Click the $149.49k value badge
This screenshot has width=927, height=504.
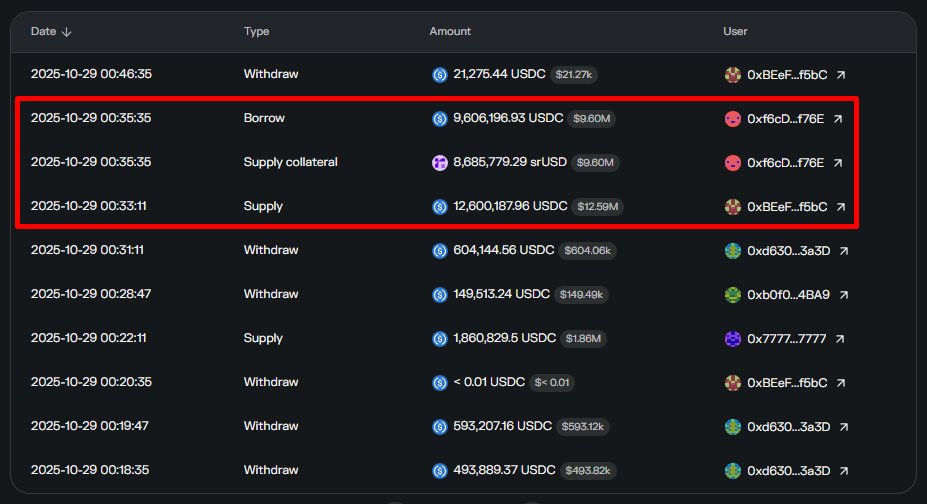(581, 295)
